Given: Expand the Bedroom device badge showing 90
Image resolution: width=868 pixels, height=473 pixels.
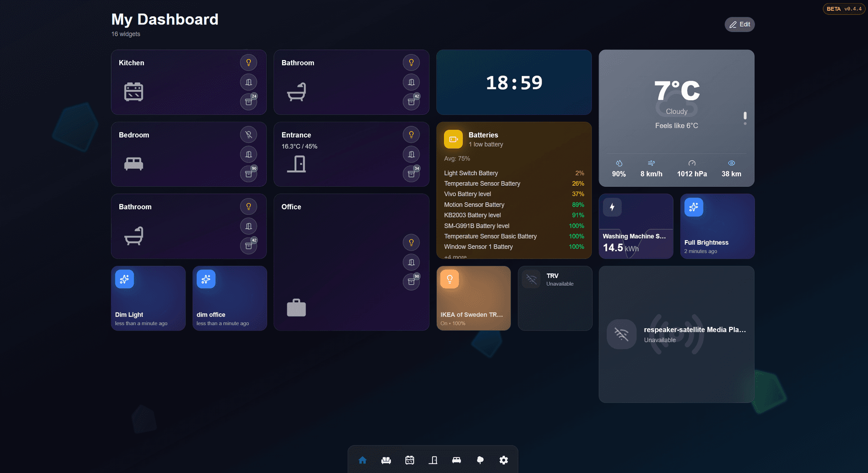Looking at the screenshot, I should tap(249, 174).
